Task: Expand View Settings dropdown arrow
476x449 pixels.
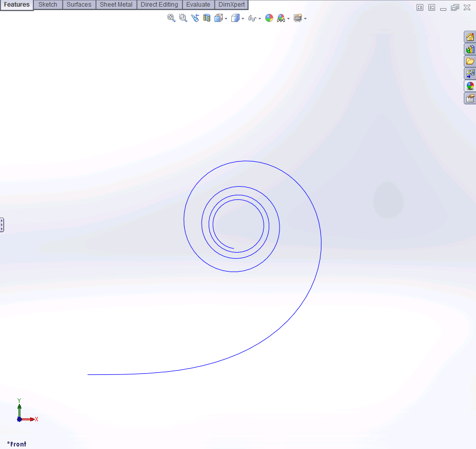Action: 305,19
